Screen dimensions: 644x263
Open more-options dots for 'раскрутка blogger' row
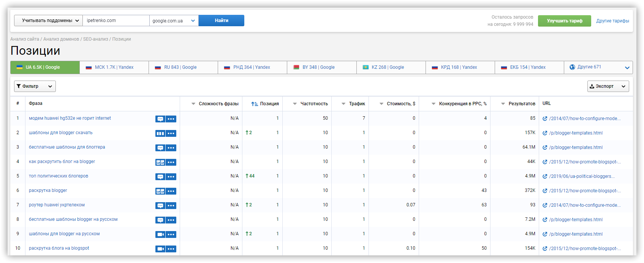point(171,191)
